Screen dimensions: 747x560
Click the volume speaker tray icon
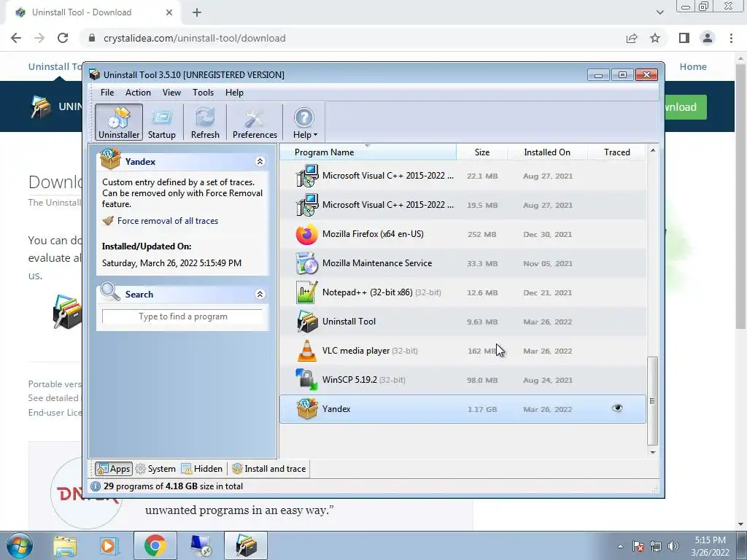pos(673,546)
